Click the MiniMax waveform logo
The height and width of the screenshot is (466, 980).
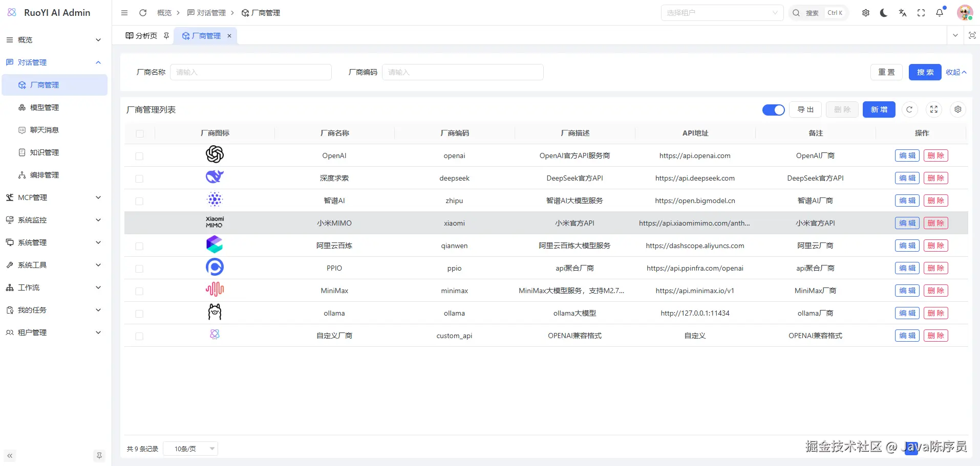215,290
